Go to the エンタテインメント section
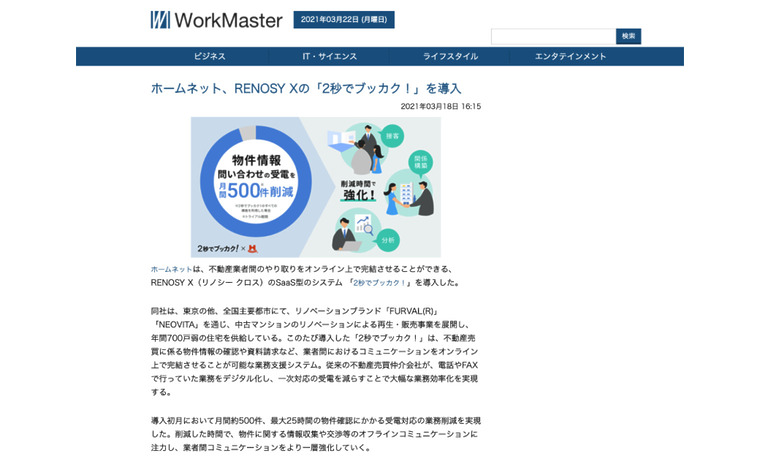This screenshot has height=456, width=760. click(570, 57)
